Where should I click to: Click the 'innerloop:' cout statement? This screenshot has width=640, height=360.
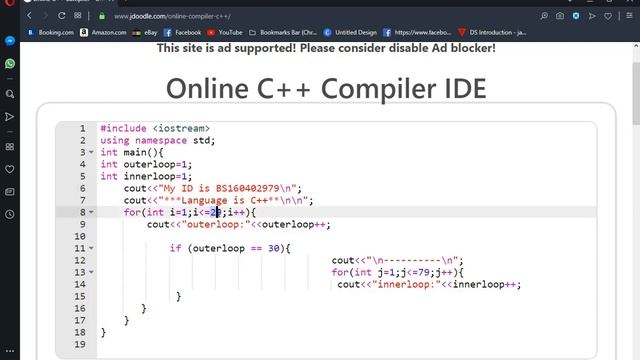[x=429, y=284]
